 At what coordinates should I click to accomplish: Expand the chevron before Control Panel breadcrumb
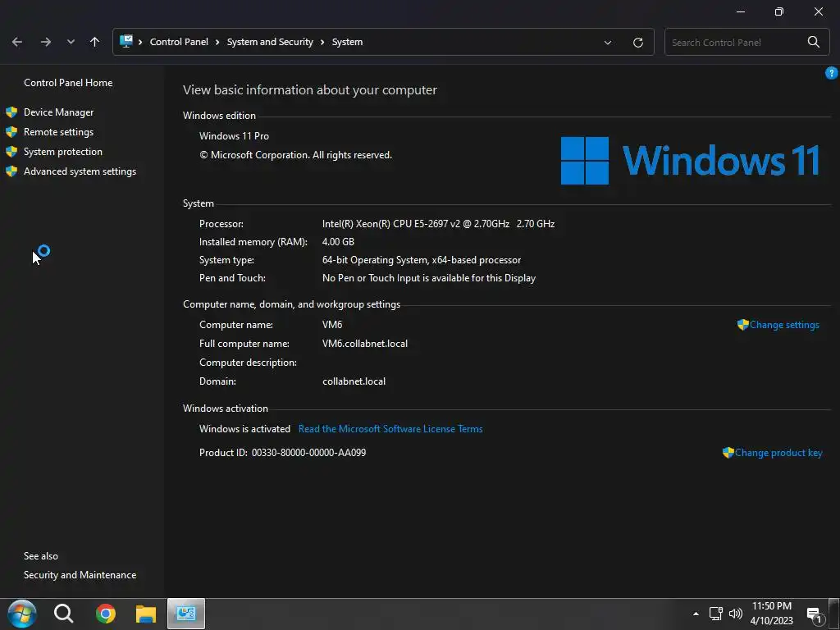140,42
